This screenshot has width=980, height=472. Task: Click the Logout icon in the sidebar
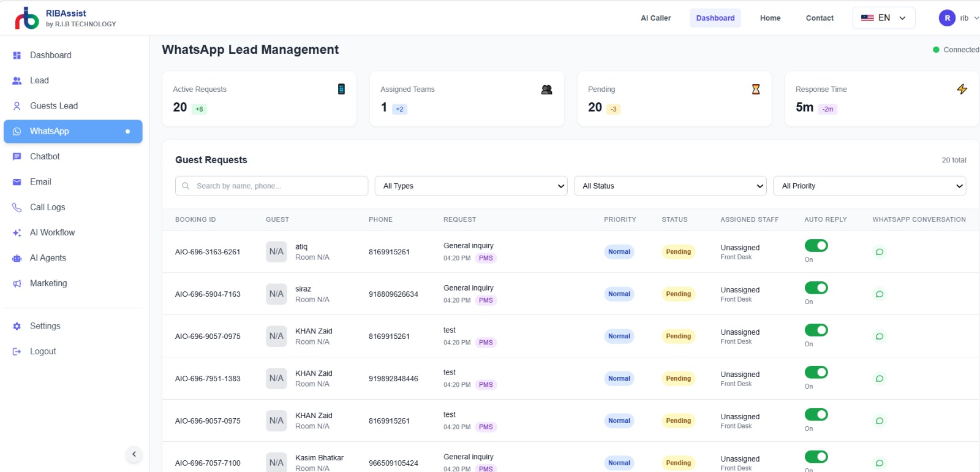(x=17, y=351)
